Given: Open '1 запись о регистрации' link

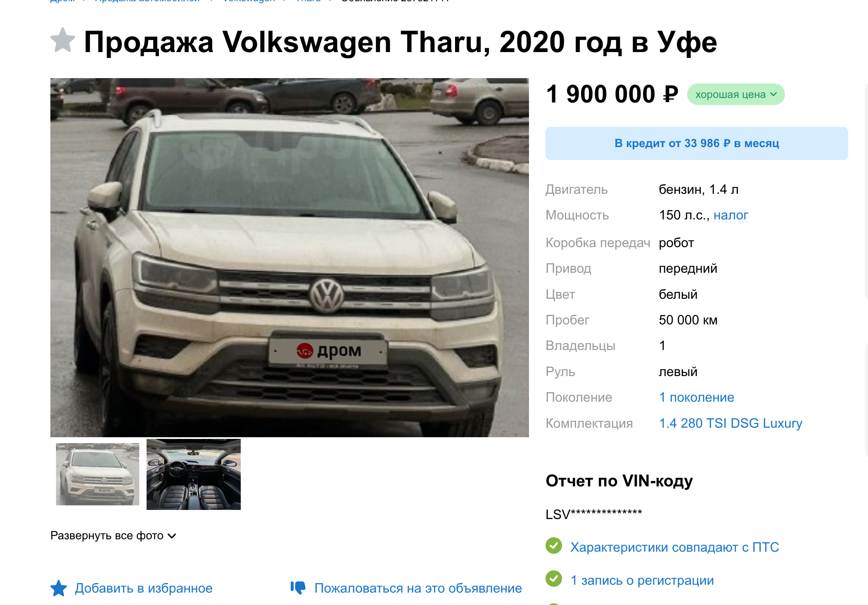Looking at the screenshot, I should point(642,580).
